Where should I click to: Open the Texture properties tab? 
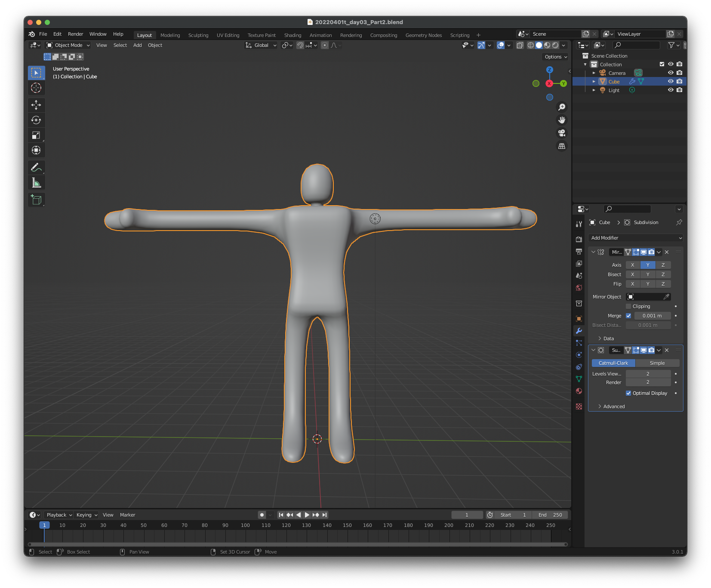click(x=579, y=406)
